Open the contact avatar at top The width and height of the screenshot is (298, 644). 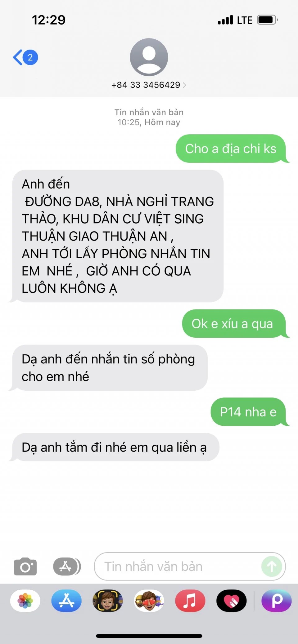coord(149,57)
